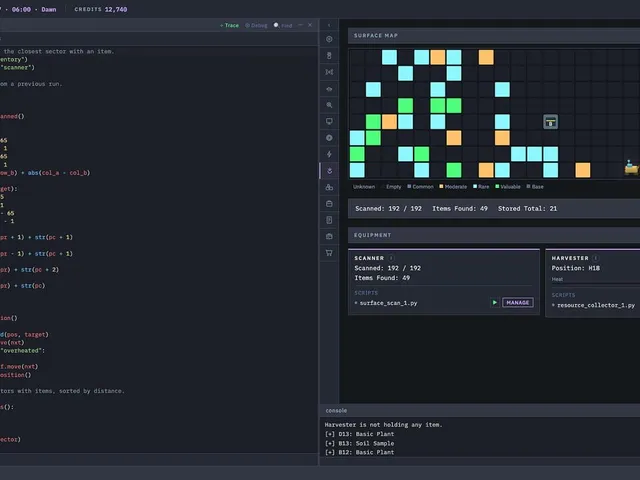Toggle Debug mode in the editor toolbar

[x=256, y=25]
